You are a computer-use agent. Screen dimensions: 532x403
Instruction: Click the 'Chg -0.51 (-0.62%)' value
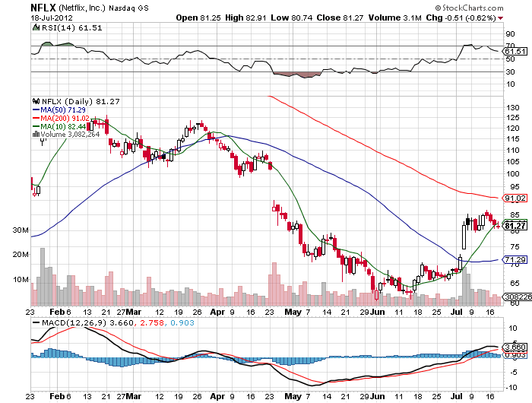[x=461, y=17]
